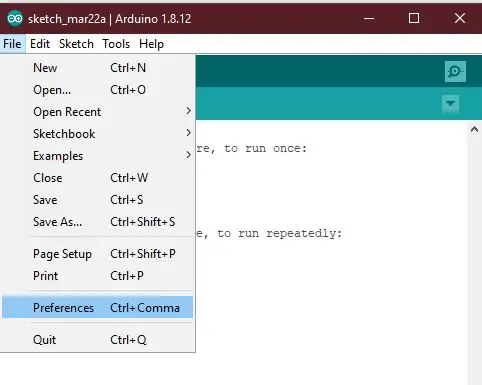Expand the Sketchbook submenu

coord(97,134)
